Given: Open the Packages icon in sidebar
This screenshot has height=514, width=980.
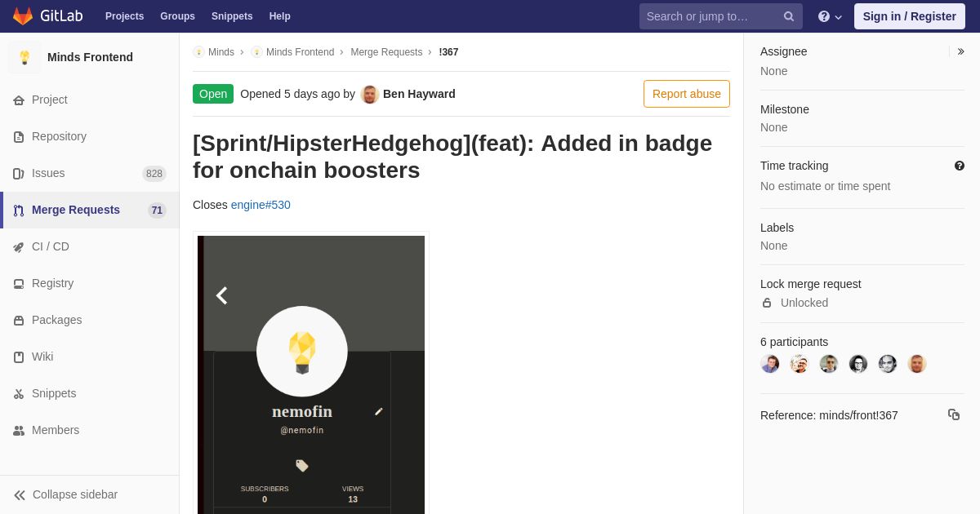Looking at the screenshot, I should point(19,320).
